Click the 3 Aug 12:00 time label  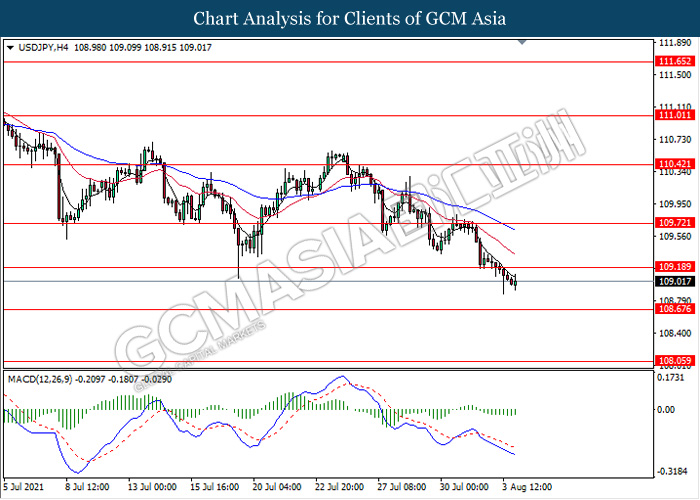point(525,487)
